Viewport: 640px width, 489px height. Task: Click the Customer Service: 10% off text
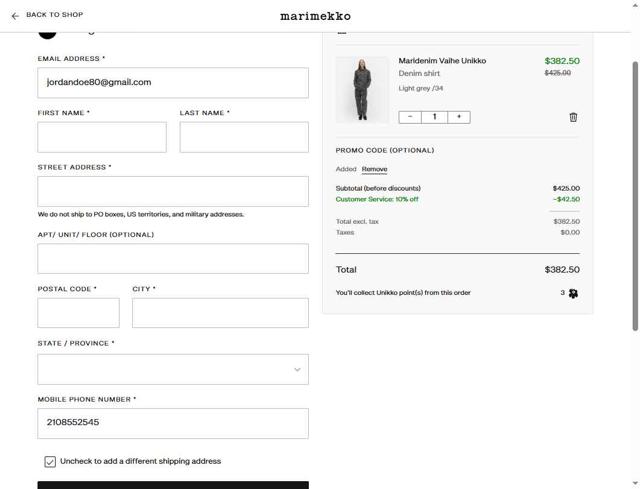(377, 199)
